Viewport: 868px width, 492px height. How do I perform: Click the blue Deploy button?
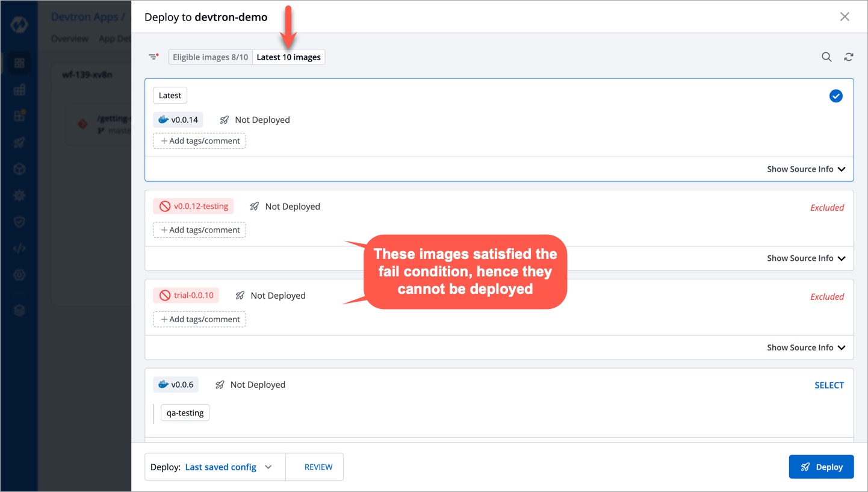[821, 467]
